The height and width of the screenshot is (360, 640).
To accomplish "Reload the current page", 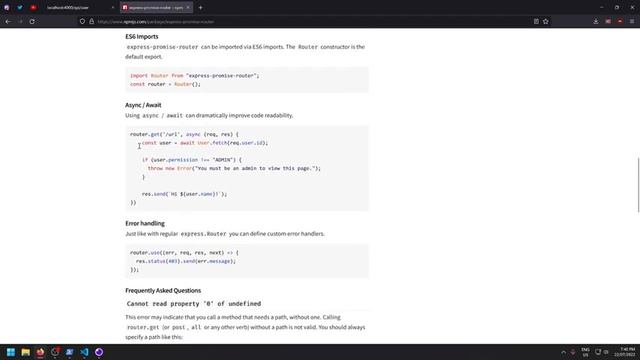I will [32, 21].
